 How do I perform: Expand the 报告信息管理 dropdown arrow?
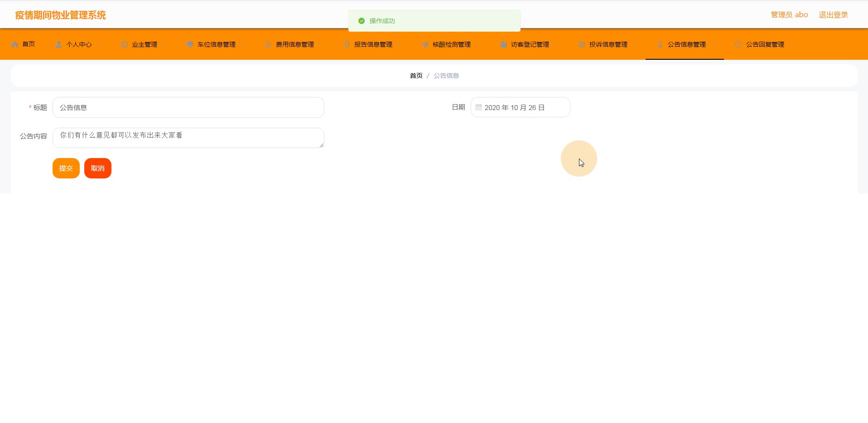click(x=399, y=44)
